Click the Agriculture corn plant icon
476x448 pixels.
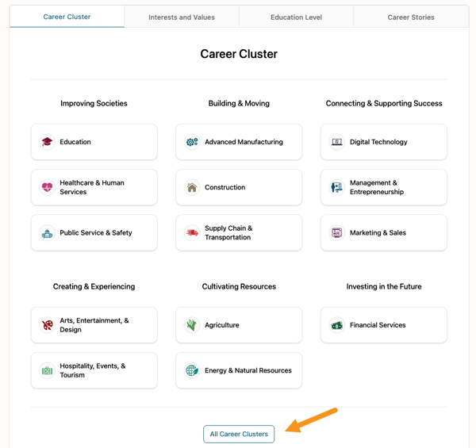(x=192, y=325)
